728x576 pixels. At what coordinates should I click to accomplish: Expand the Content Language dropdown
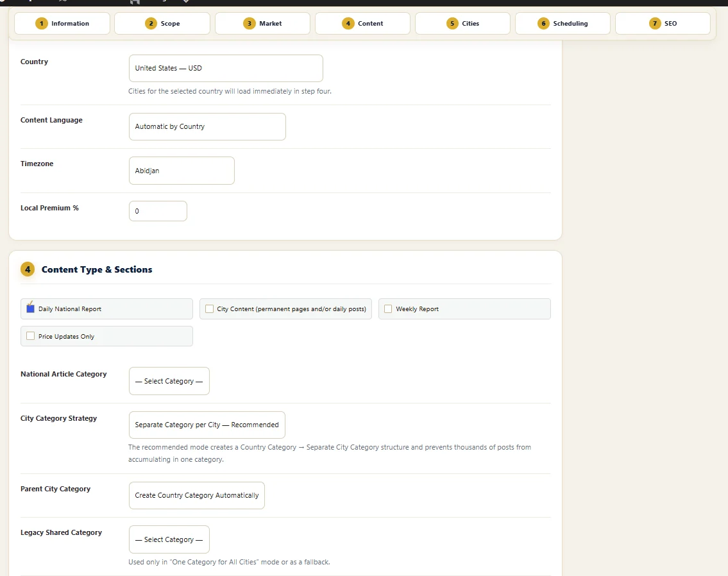(x=207, y=127)
